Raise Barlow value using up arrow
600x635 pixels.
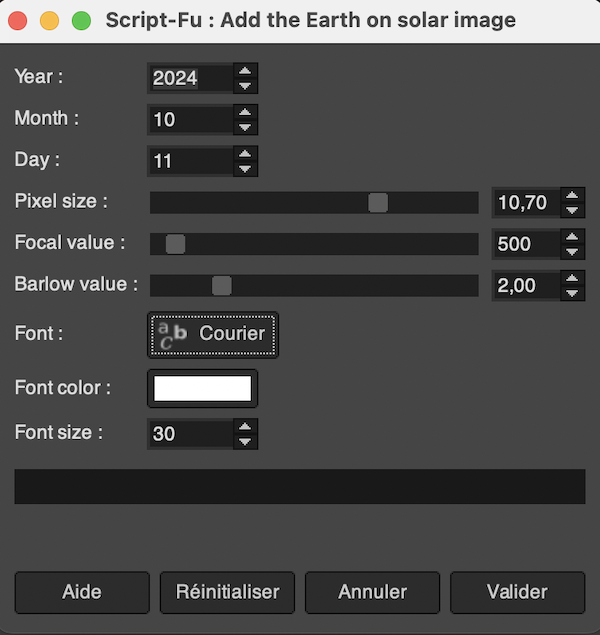click(x=571, y=278)
